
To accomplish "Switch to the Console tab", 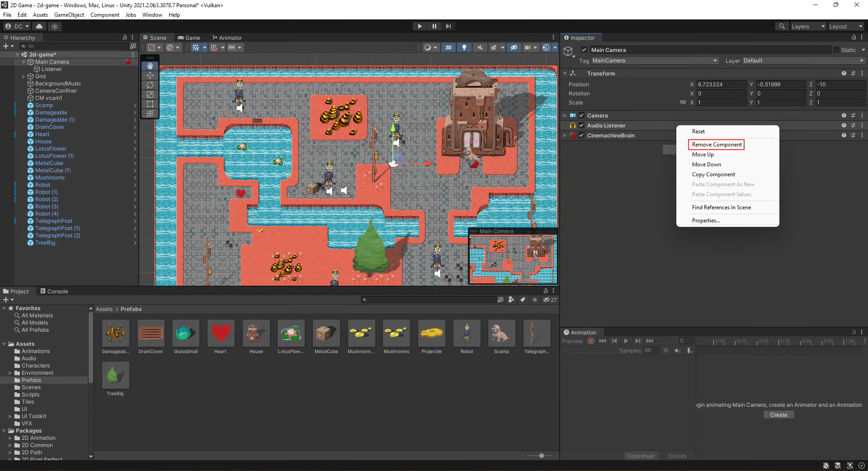I will 54,291.
